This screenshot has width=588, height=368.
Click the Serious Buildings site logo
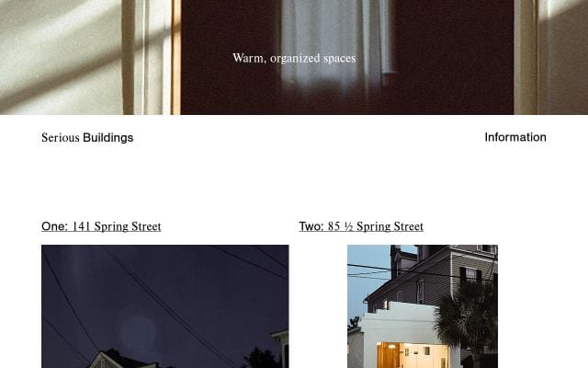pyautogui.click(x=87, y=138)
